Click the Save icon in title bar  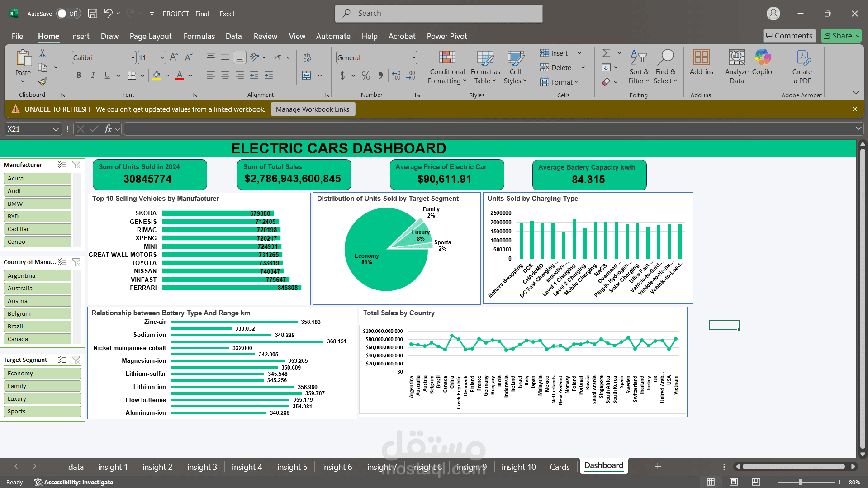[93, 14]
